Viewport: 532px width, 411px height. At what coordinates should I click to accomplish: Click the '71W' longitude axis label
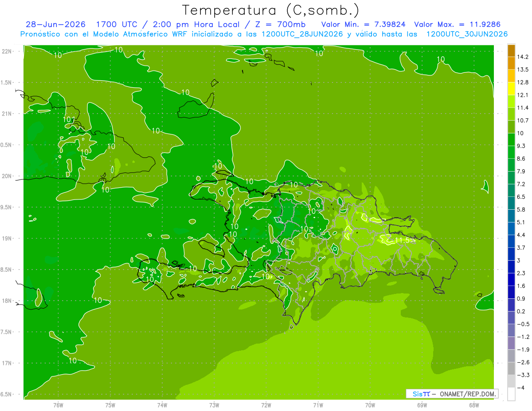tap(318, 404)
